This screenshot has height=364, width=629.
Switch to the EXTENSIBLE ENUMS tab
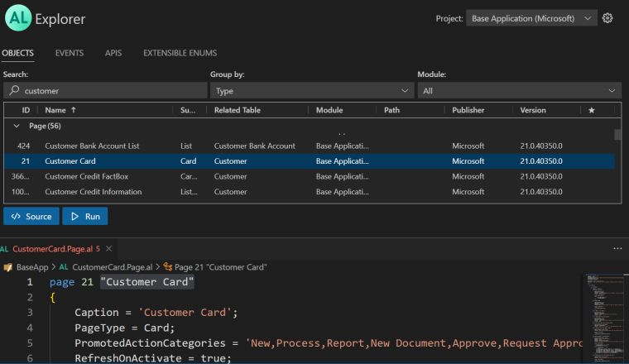click(180, 53)
